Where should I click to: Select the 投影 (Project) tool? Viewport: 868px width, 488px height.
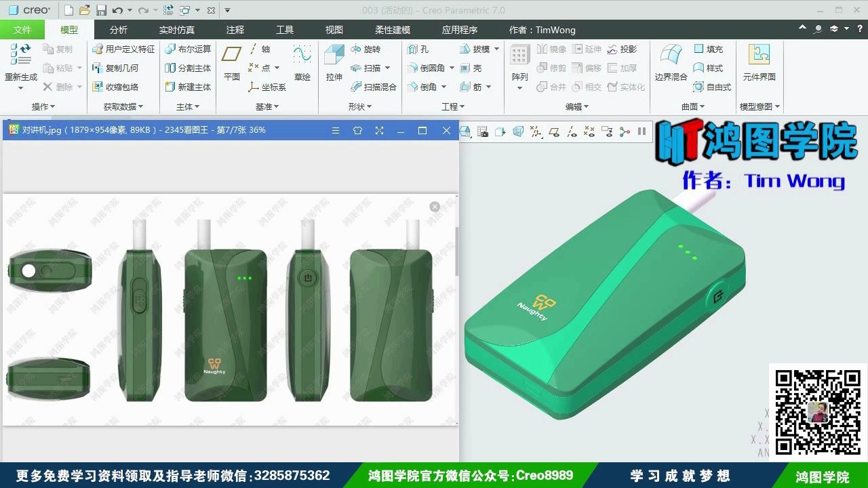click(623, 49)
